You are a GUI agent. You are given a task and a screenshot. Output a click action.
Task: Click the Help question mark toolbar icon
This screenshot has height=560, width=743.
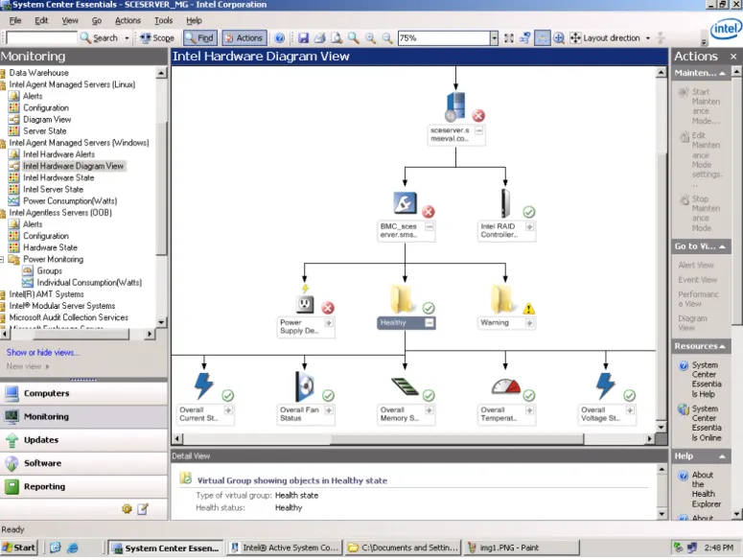(280, 38)
